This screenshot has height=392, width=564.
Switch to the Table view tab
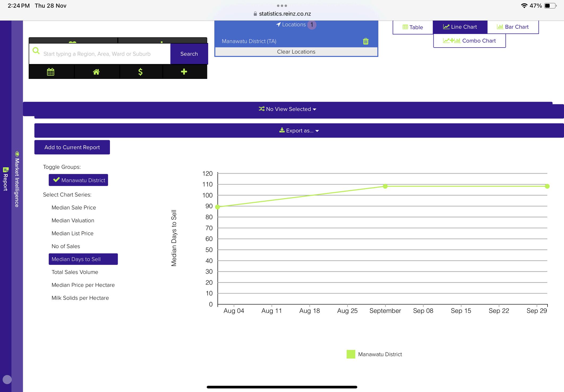pos(413,27)
